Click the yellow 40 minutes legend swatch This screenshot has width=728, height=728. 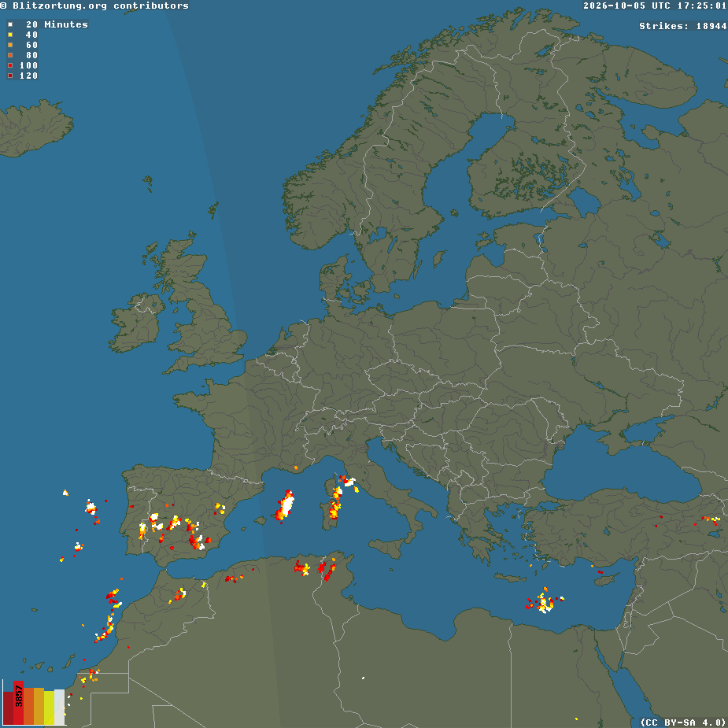10,35
